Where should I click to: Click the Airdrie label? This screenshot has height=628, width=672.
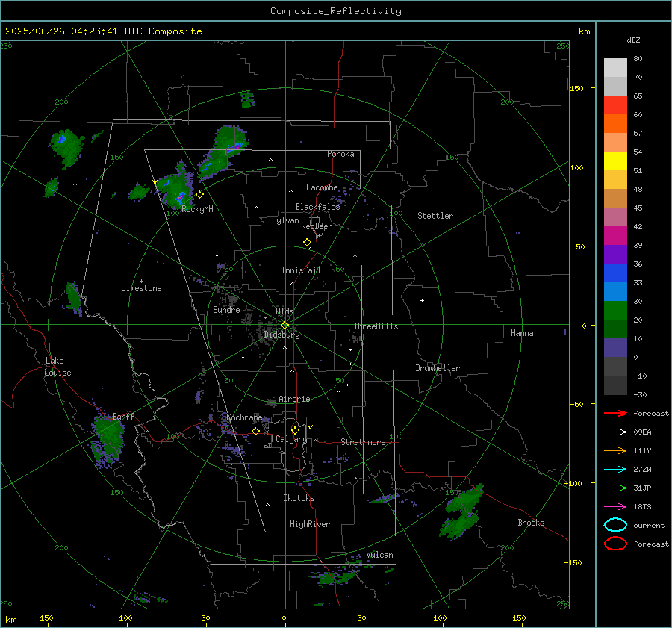(294, 399)
